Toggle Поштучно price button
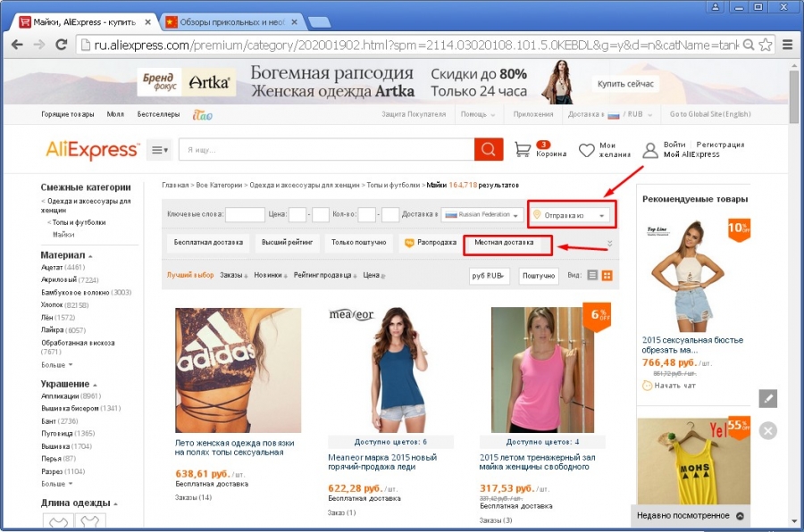Viewport: 804px width, 532px height. click(x=539, y=276)
